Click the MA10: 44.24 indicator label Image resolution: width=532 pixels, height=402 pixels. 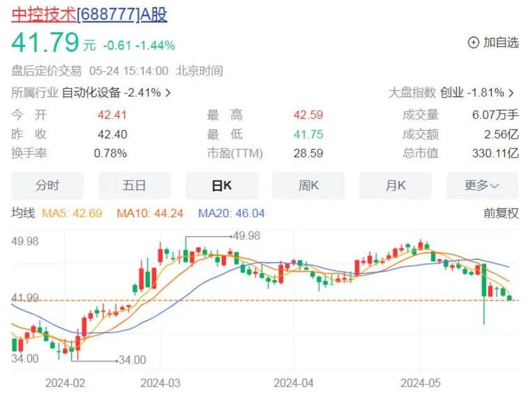[150, 213]
